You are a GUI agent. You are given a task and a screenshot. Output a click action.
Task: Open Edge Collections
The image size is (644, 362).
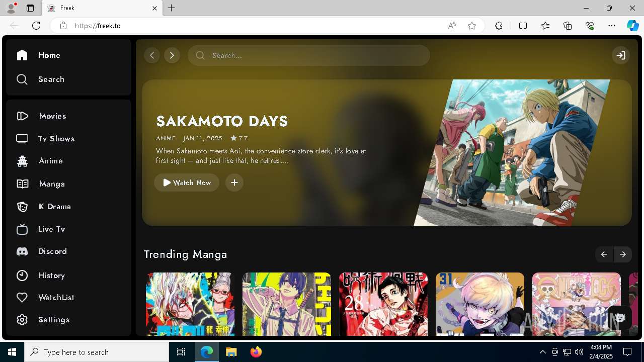pyautogui.click(x=568, y=26)
